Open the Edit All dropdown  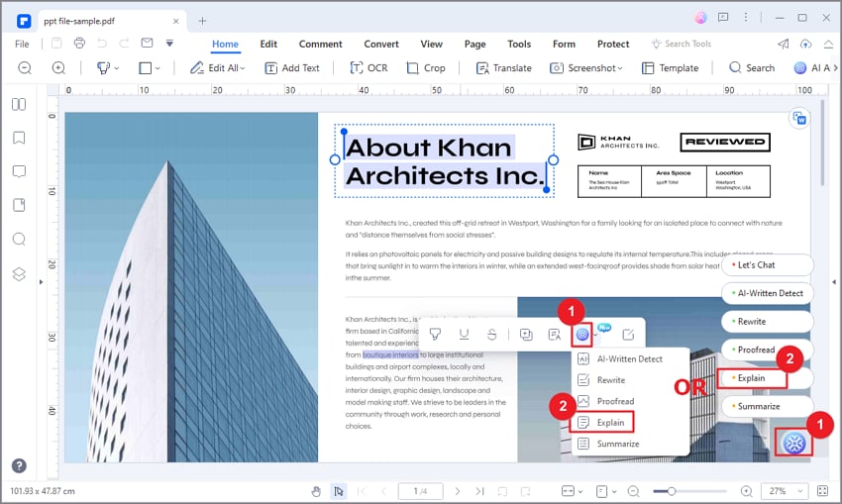(x=217, y=67)
